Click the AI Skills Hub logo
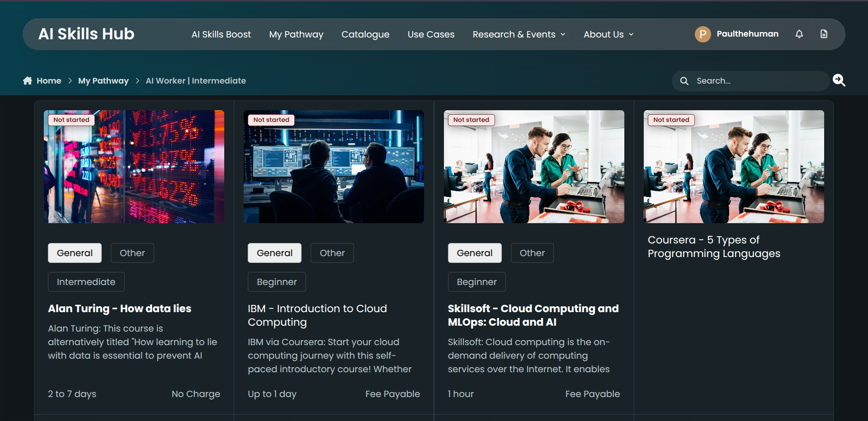 pos(86,34)
